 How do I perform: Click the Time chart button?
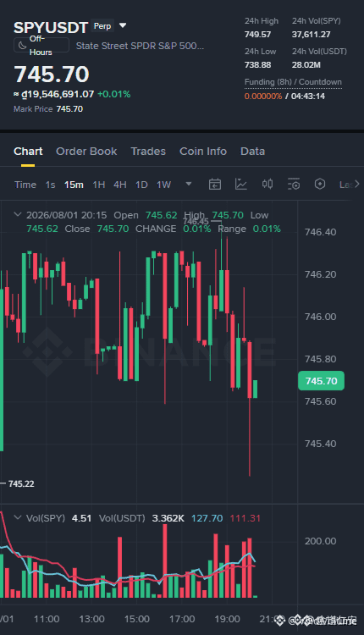(x=25, y=185)
